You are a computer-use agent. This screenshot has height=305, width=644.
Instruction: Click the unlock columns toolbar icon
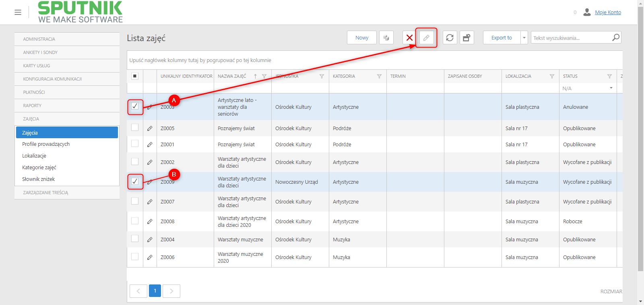click(x=467, y=38)
